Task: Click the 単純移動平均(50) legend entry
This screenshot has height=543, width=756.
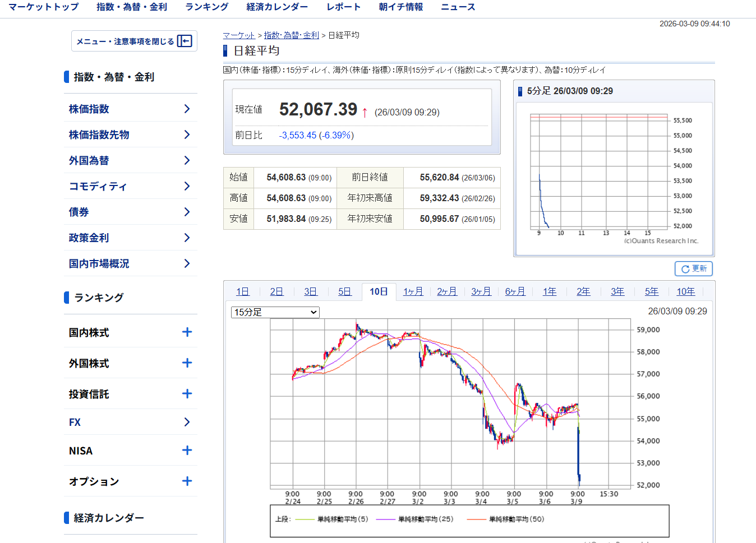Action: point(506,519)
